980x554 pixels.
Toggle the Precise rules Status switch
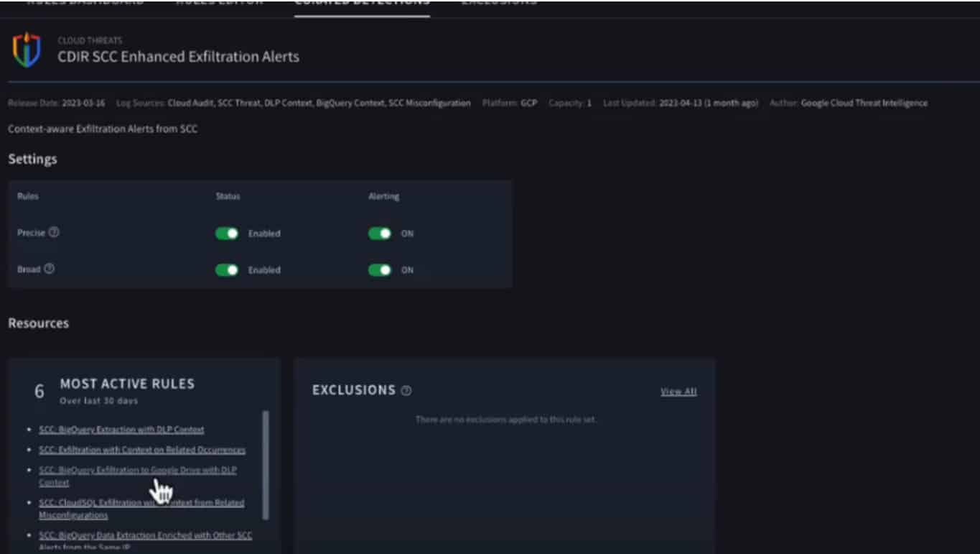(x=227, y=234)
